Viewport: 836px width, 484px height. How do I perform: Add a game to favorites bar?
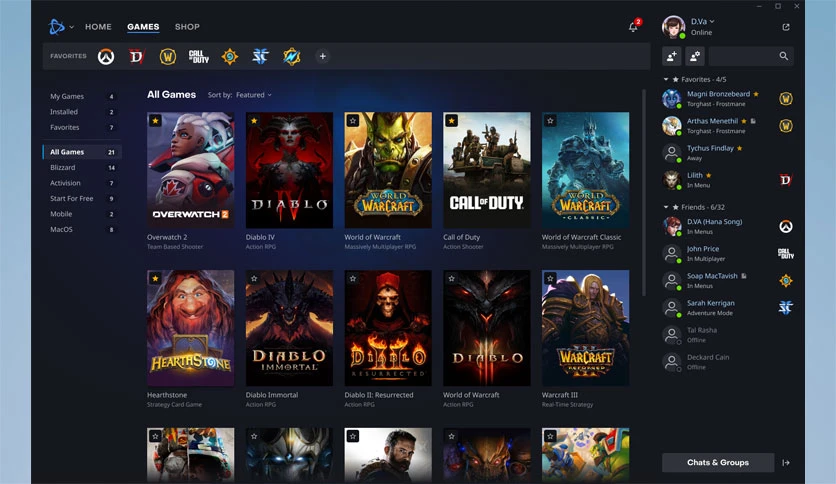(323, 56)
